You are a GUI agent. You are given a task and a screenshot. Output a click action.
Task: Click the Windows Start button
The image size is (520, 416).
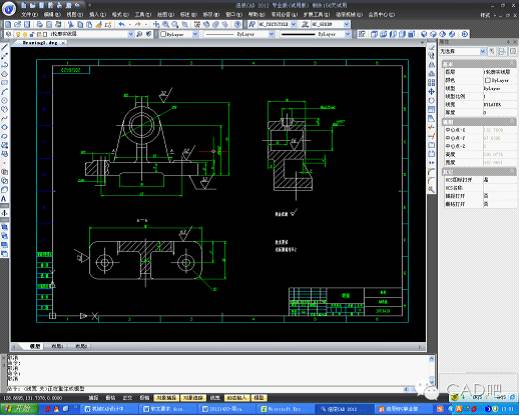(x=19, y=408)
